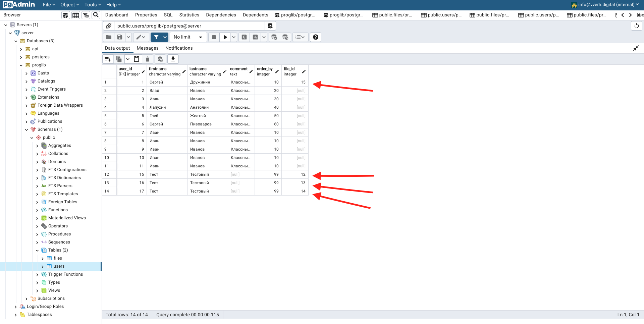644x324 pixels.
Task: Open the File menu
Action: pyautogui.click(x=49, y=5)
